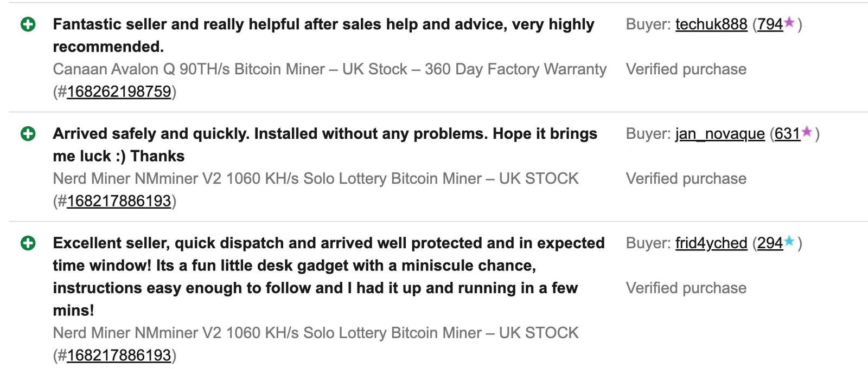View feedback score 794 for techuk888
The width and height of the screenshot is (868, 369).
[x=770, y=24]
